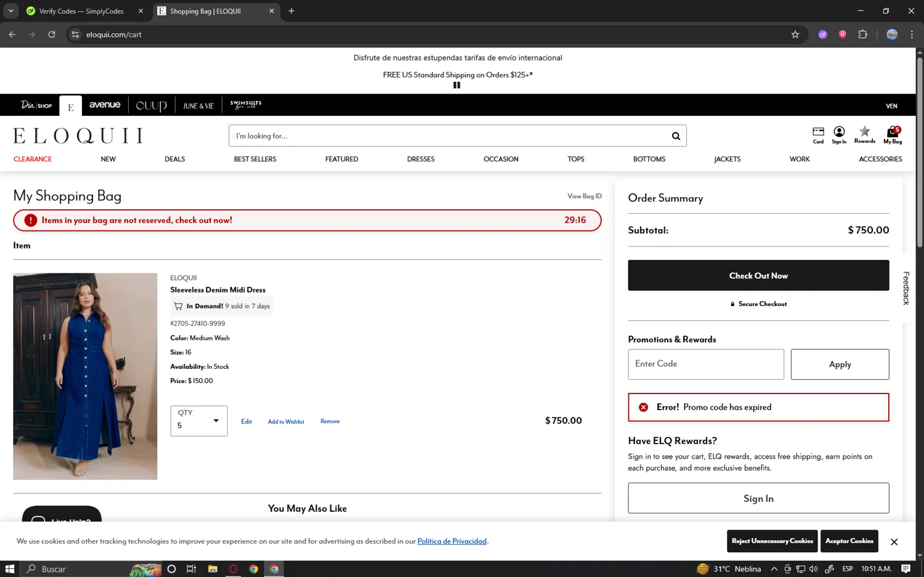Screen dimensions: 924x577
Task: Open the JACKETS menu
Action: click(x=727, y=159)
